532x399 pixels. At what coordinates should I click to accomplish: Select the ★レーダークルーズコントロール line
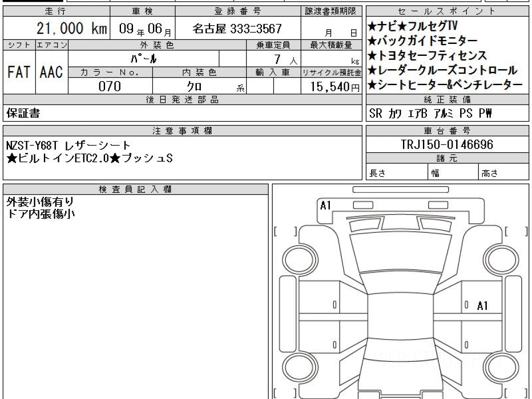[x=442, y=70]
